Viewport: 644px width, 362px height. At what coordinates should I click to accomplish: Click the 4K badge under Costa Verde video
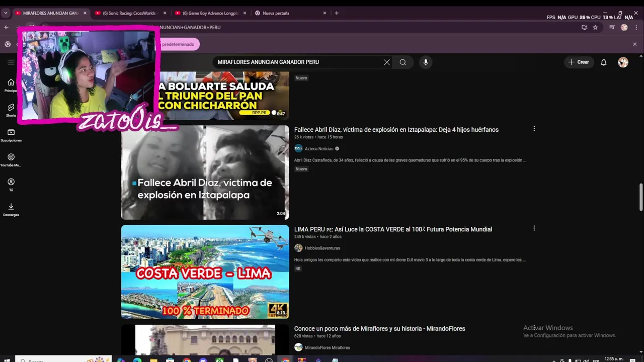298,269
